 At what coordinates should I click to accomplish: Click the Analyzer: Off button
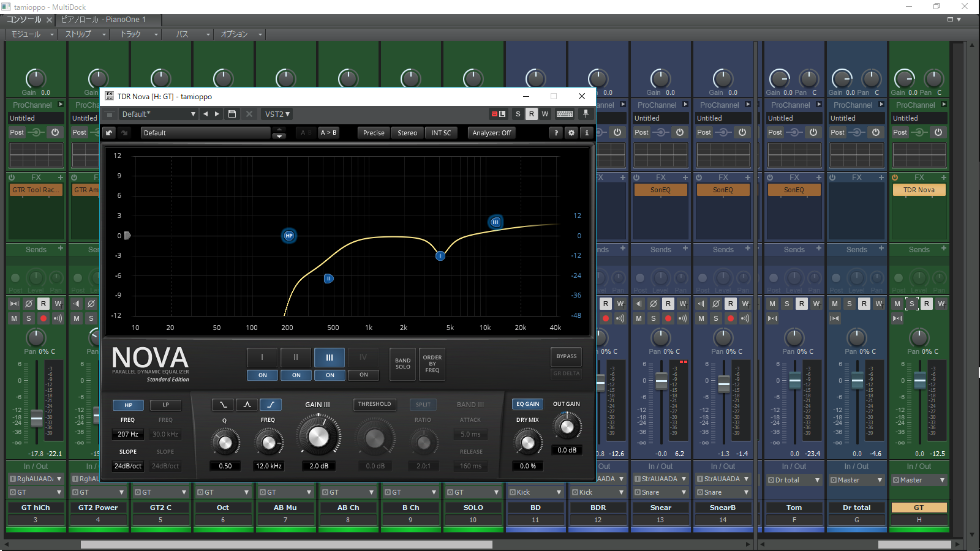pos(491,133)
